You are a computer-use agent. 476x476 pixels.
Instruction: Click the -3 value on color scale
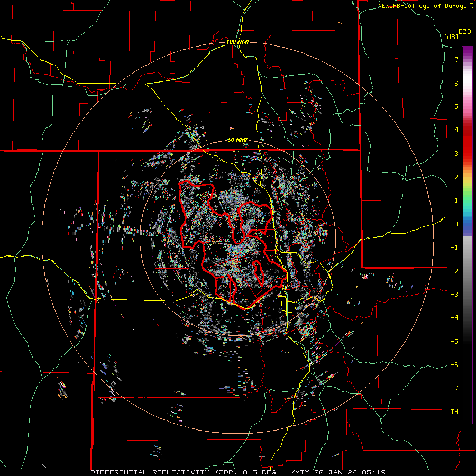pyautogui.click(x=454, y=295)
